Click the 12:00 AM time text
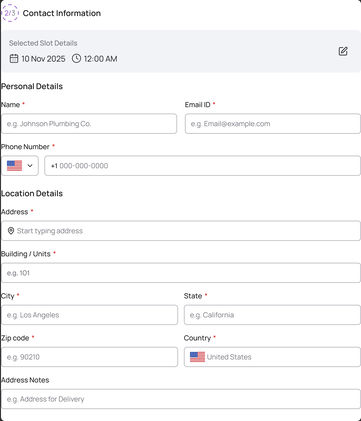Image resolution: width=361 pixels, height=421 pixels. coord(100,59)
